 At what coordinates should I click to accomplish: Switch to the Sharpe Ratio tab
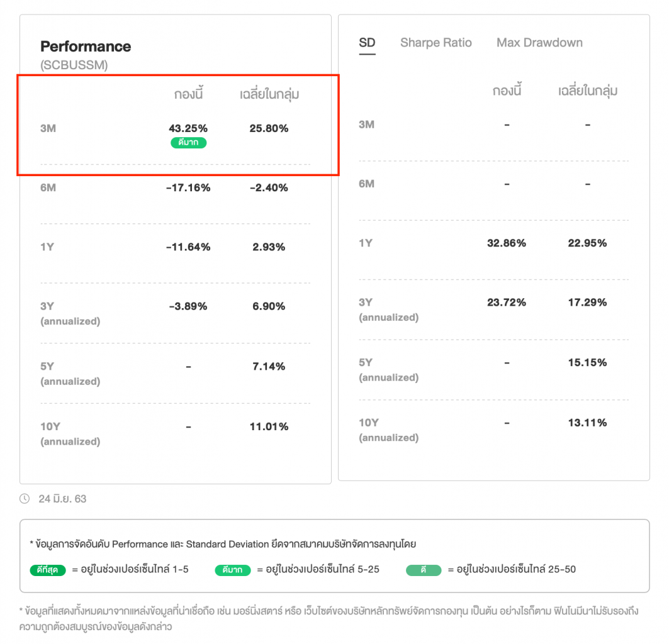click(x=436, y=43)
